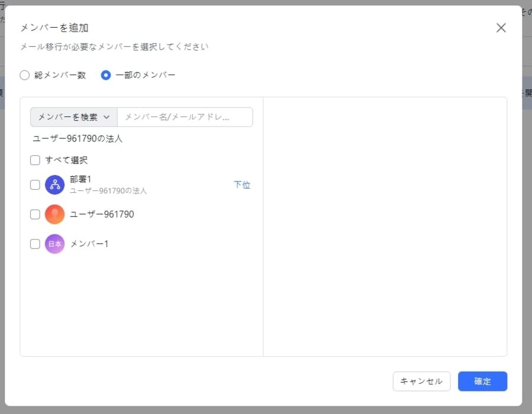Click メンバー1's avatar with 日本 badge
This screenshot has height=414, width=532.
[x=54, y=244]
